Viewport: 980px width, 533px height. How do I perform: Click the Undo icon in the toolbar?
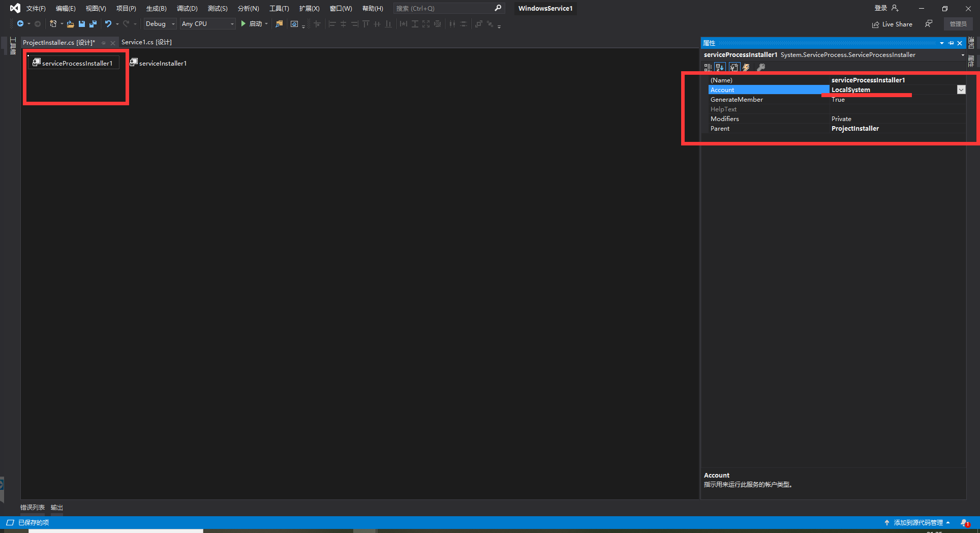[x=108, y=24]
